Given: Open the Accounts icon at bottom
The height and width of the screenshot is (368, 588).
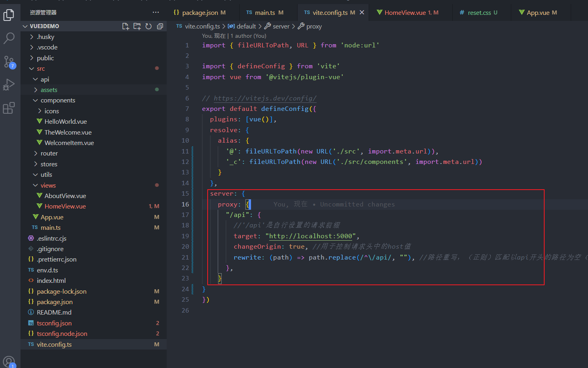Looking at the screenshot, I should click(9, 361).
